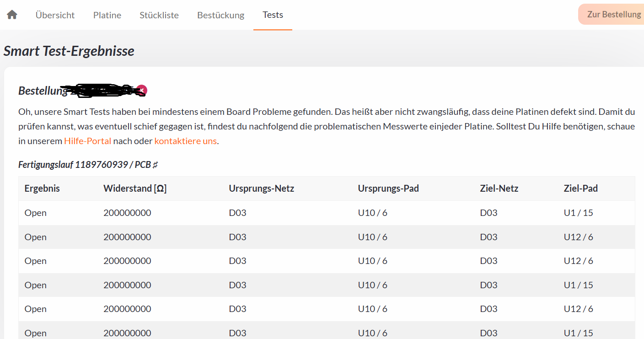Click the Bestellung heading text
Image resolution: width=644 pixels, height=339 pixels.
tap(43, 91)
